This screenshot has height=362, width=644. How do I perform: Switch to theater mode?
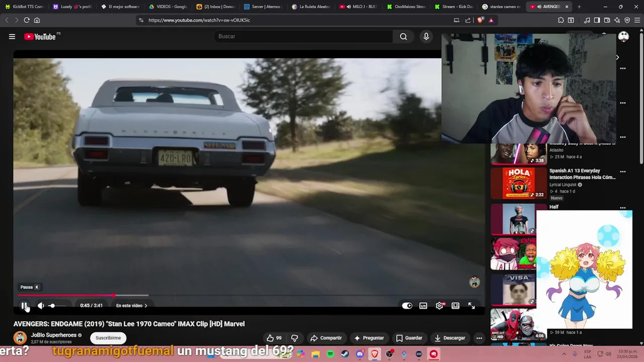[x=455, y=306]
